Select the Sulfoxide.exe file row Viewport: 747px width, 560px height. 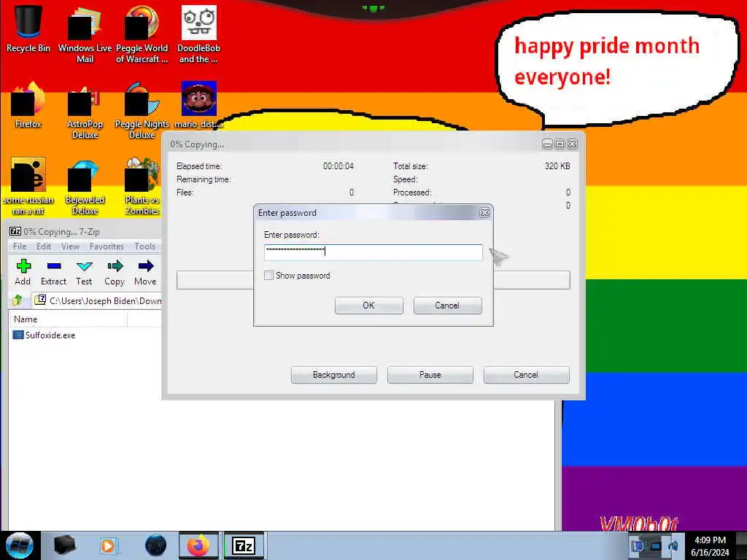point(44,335)
